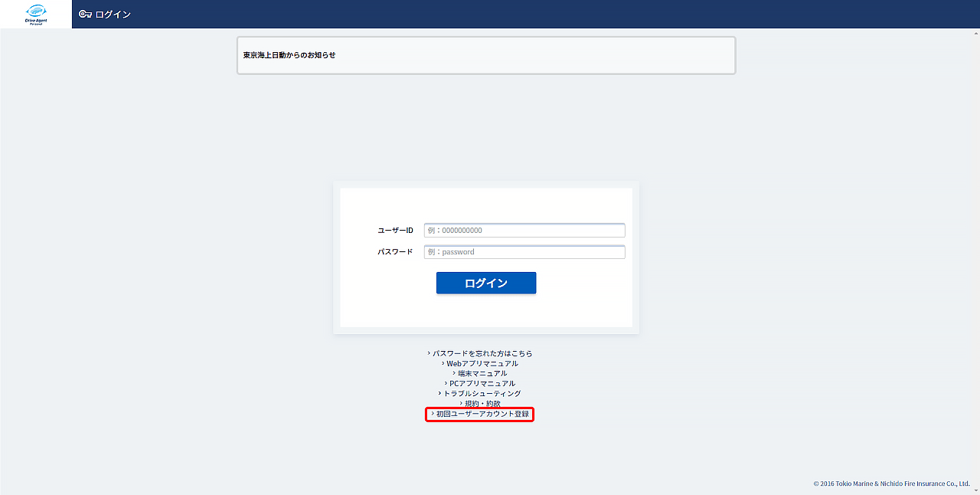Open the Webアプリマニュアル link

coord(482,364)
